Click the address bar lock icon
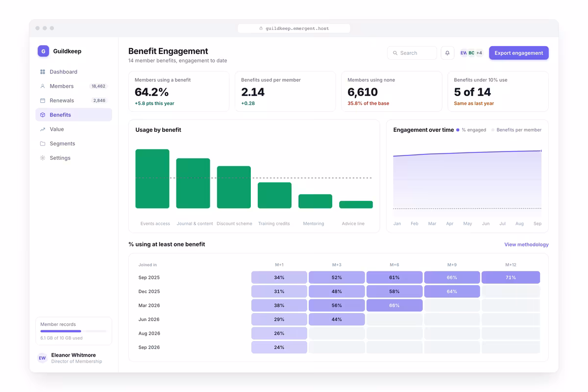The width and height of the screenshot is (588, 392). click(261, 28)
